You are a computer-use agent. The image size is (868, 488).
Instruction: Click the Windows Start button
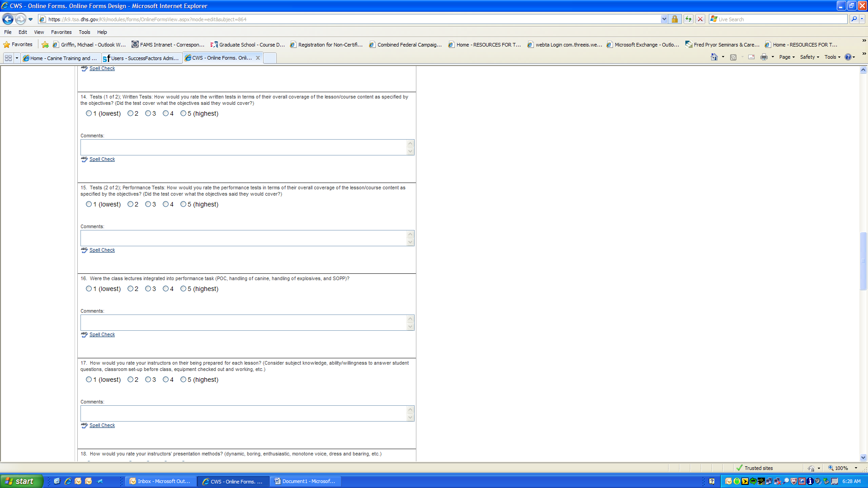point(21,481)
